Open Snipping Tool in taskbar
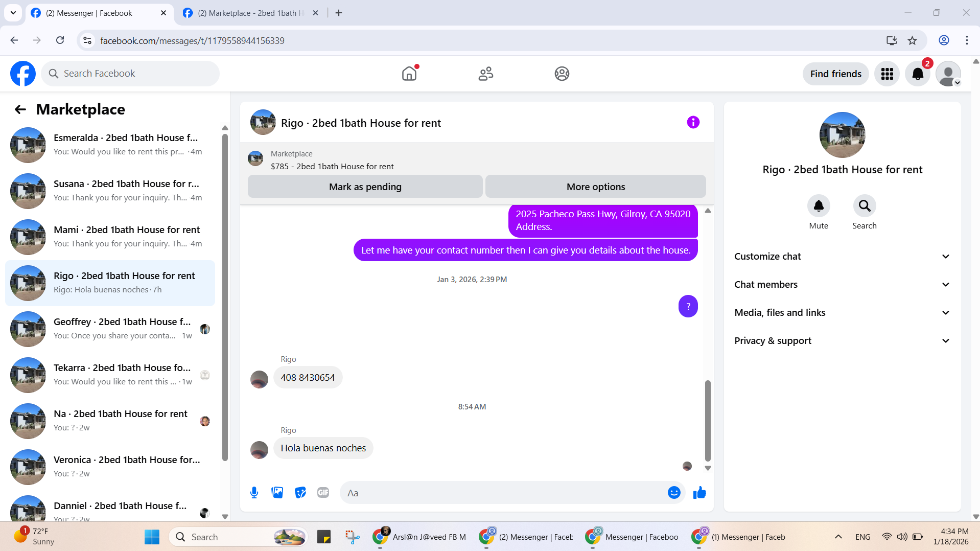The width and height of the screenshot is (980, 551). click(x=352, y=537)
